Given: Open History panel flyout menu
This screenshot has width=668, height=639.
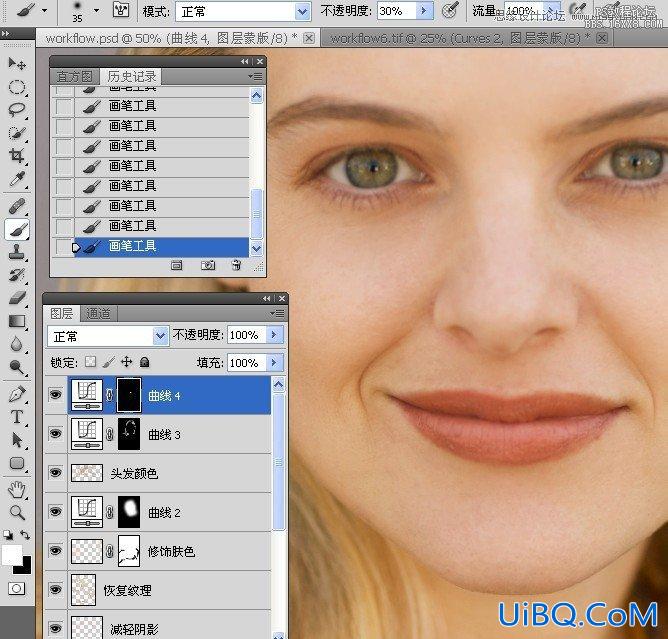Looking at the screenshot, I should 256,77.
